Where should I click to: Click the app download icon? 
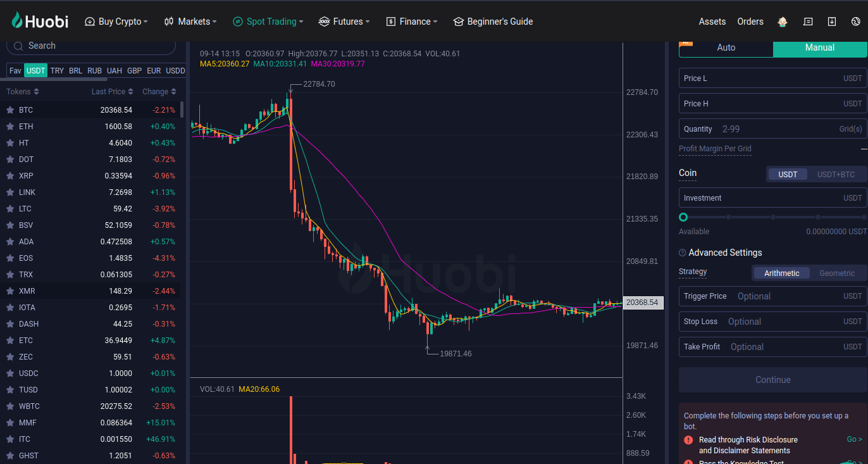click(x=832, y=22)
